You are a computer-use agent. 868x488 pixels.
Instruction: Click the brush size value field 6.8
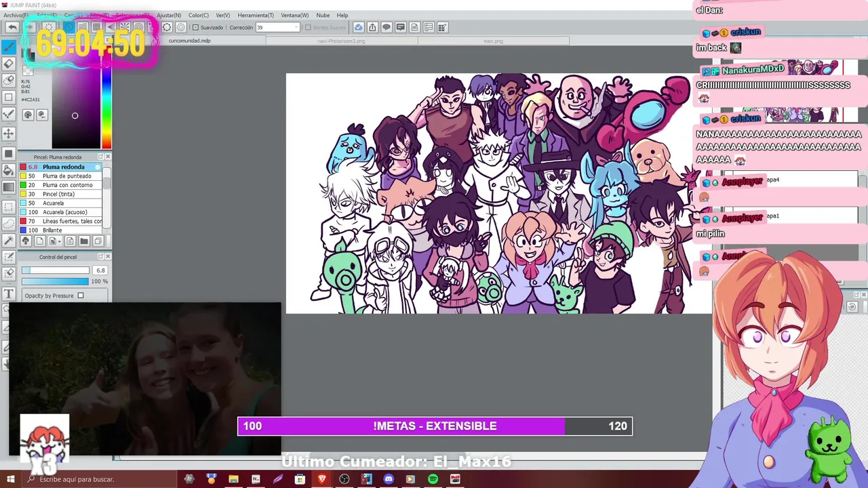tap(100, 270)
